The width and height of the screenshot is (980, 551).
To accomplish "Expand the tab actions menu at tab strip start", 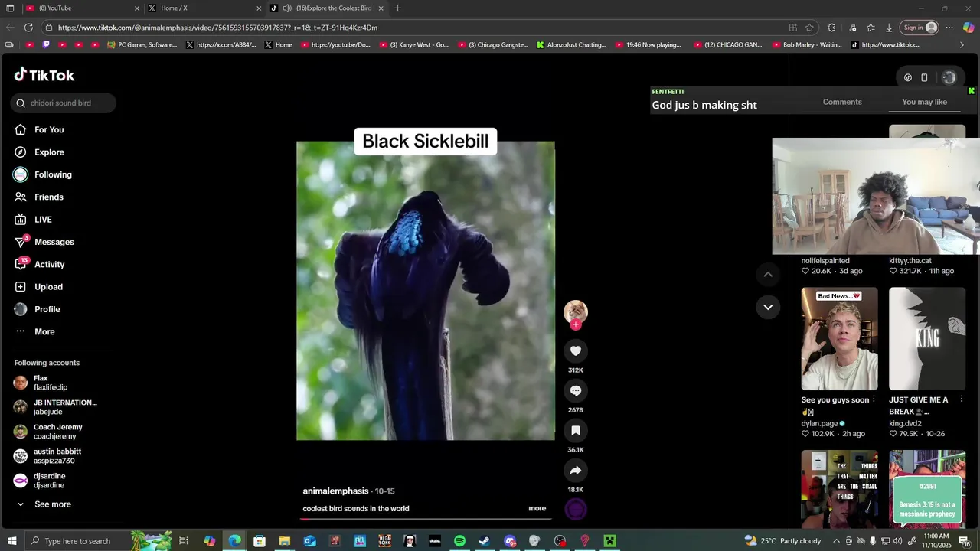I will tap(9, 8).
